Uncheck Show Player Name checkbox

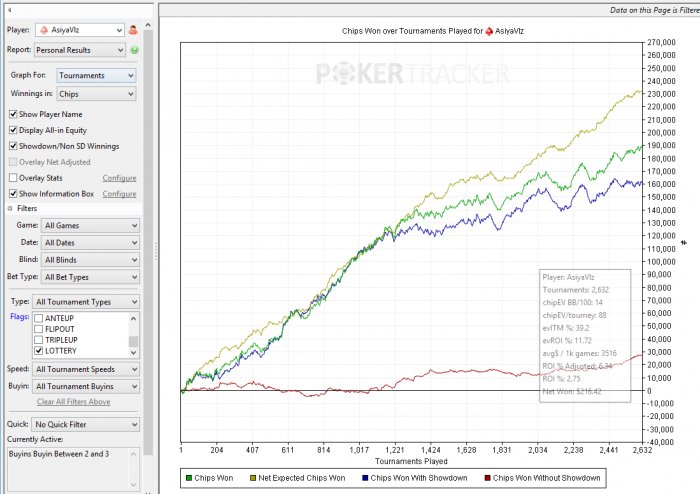[x=13, y=114]
